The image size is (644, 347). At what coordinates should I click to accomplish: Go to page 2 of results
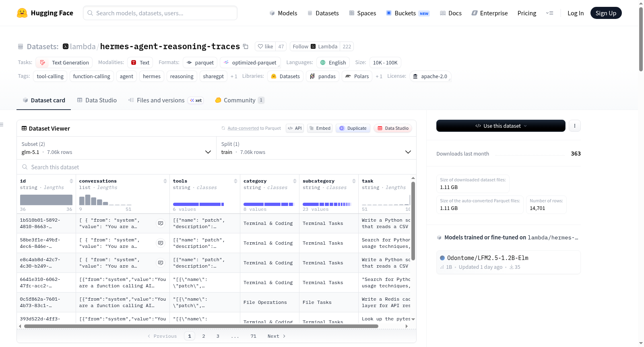coord(204,336)
